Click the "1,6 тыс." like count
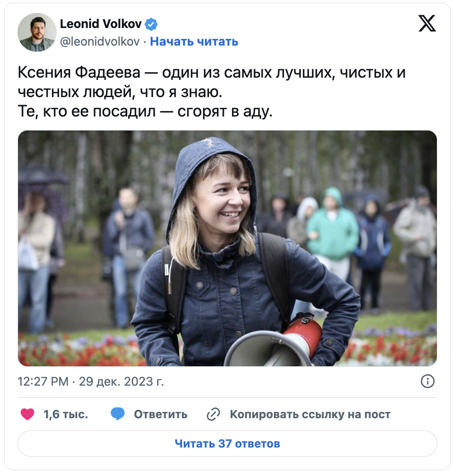The image size is (454, 476). [66, 415]
